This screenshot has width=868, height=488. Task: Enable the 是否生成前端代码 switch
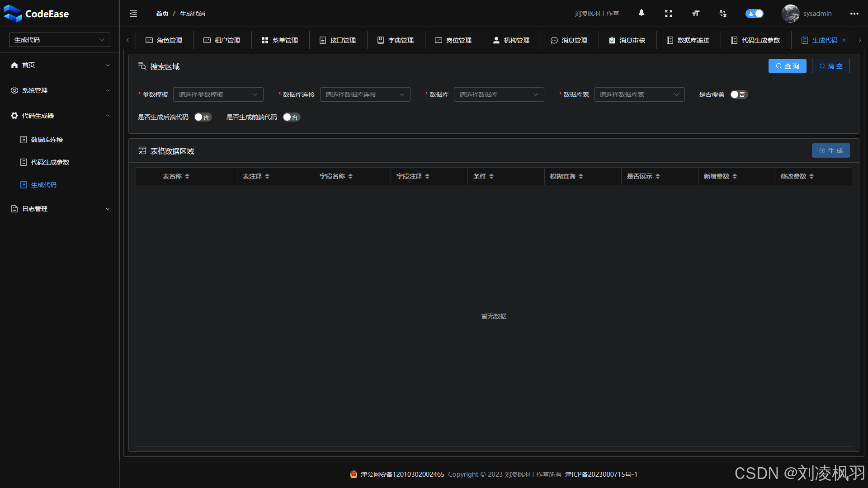291,117
